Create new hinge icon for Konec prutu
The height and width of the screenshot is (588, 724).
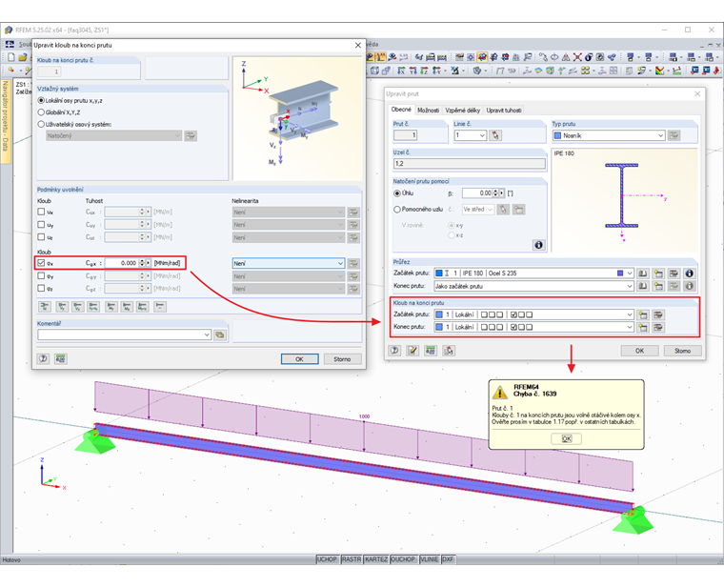point(642,328)
